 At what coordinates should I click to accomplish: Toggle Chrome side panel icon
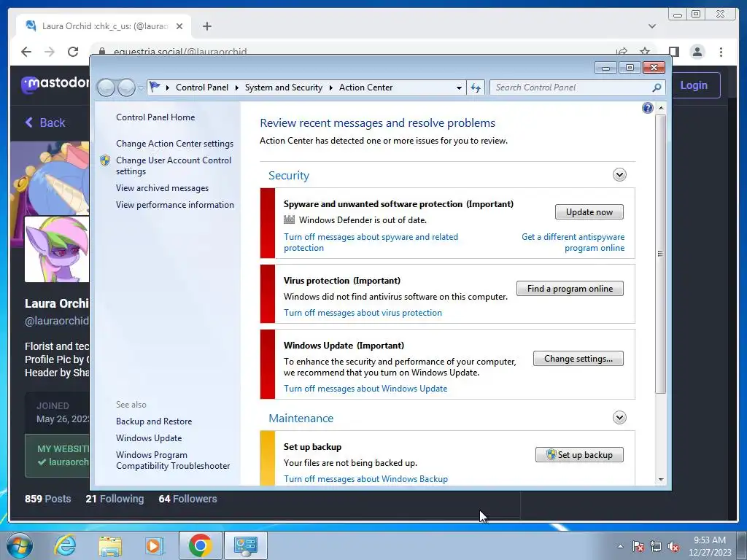tap(673, 52)
